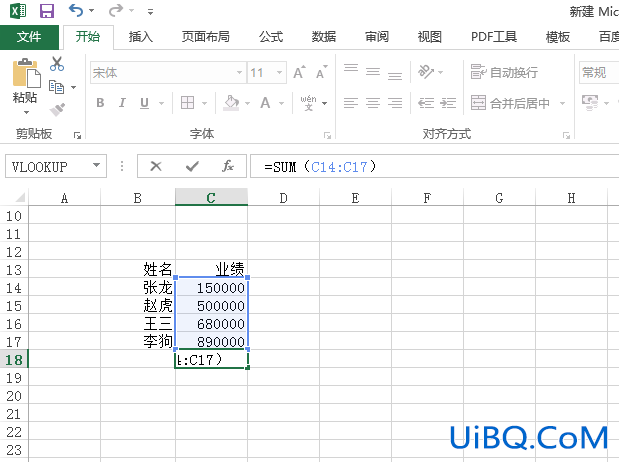Cancel formula entry with X button

[156, 166]
